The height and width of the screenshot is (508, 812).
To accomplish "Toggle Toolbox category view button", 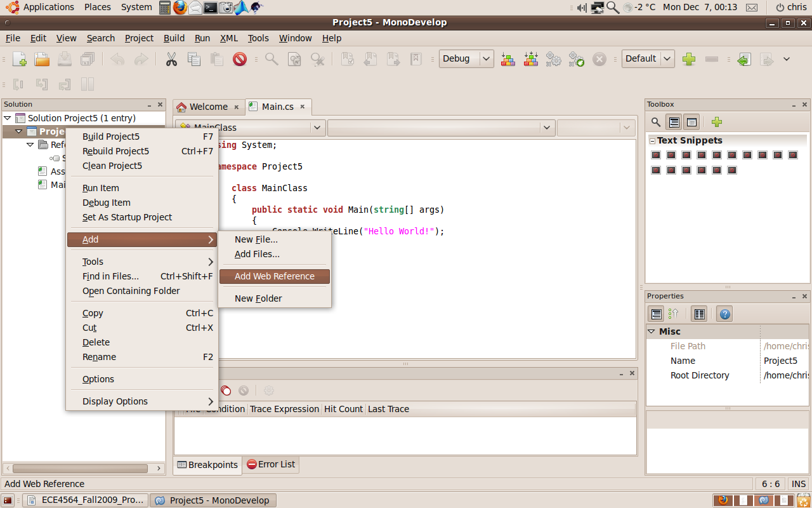I will 674,122.
